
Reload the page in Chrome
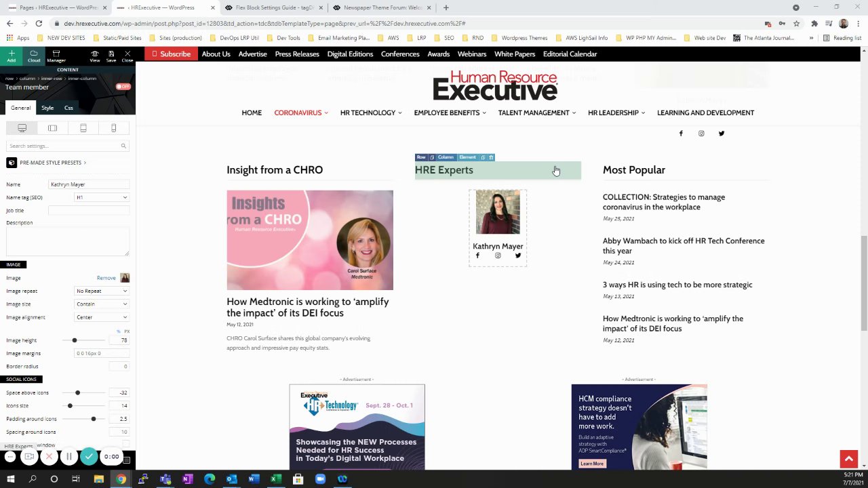coord(39,23)
